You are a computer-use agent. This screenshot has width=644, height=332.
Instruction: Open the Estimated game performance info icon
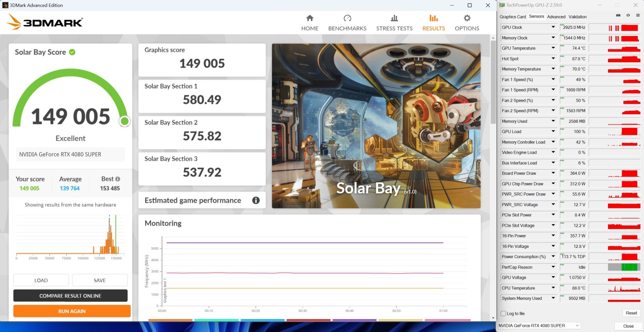(256, 200)
